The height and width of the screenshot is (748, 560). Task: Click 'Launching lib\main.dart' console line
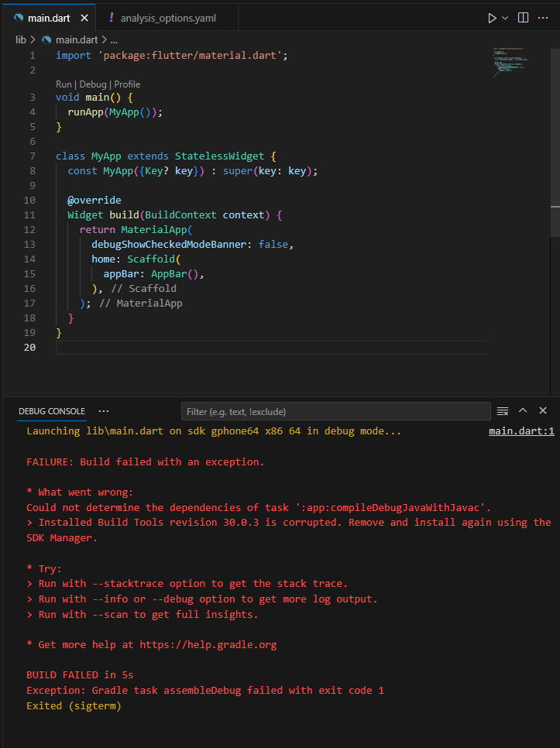(x=214, y=431)
